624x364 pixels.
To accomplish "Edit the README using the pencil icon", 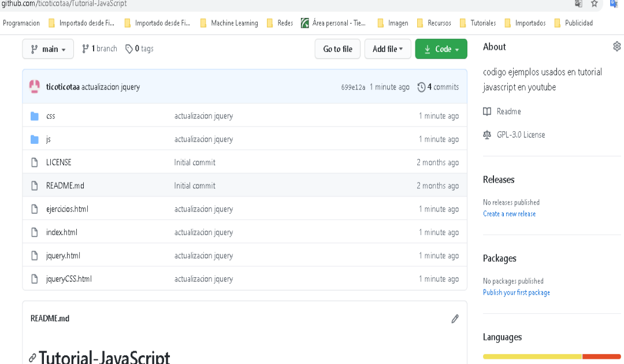I will 455,318.
